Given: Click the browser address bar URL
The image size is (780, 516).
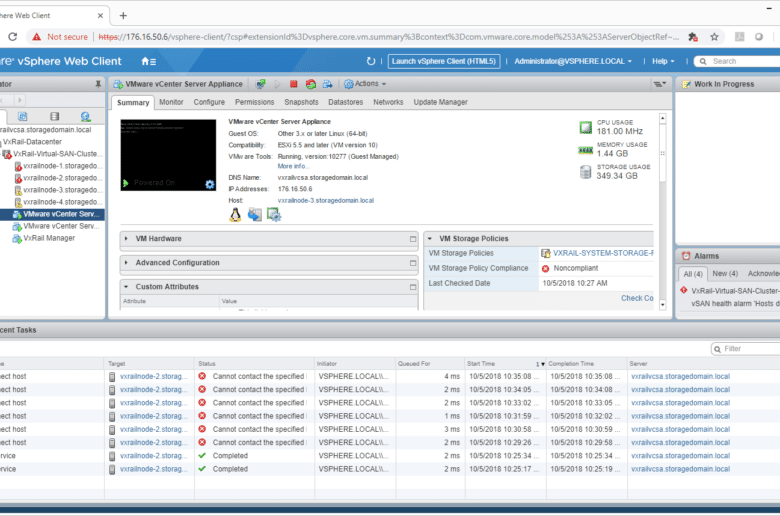Looking at the screenshot, I should click(388, 37).
